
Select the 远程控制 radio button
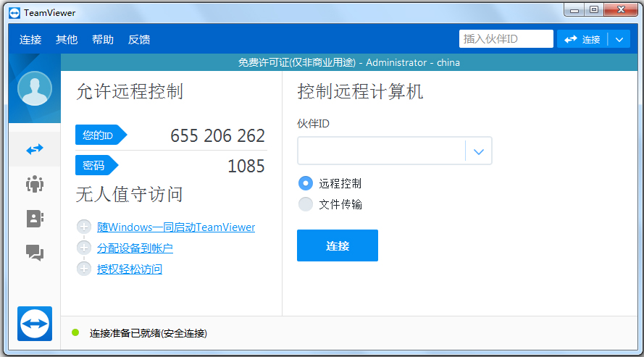click(x=306, y=183)
